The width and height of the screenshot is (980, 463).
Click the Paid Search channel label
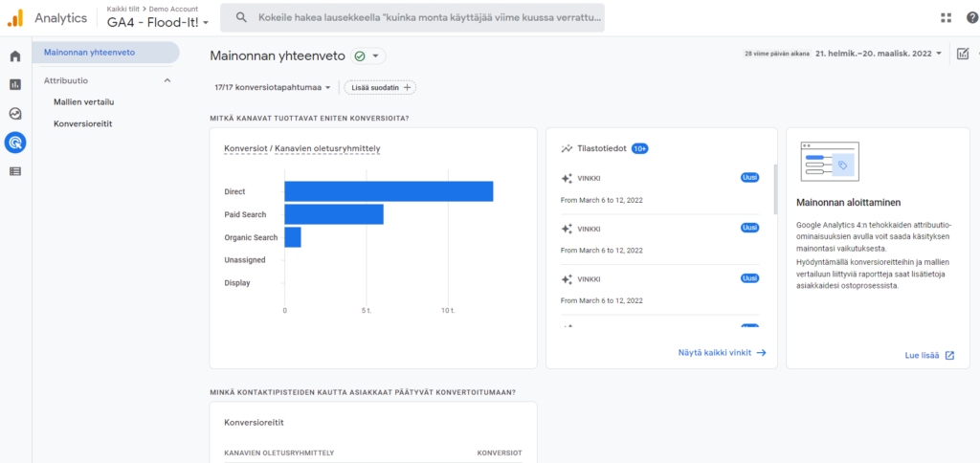pos(245,214)
